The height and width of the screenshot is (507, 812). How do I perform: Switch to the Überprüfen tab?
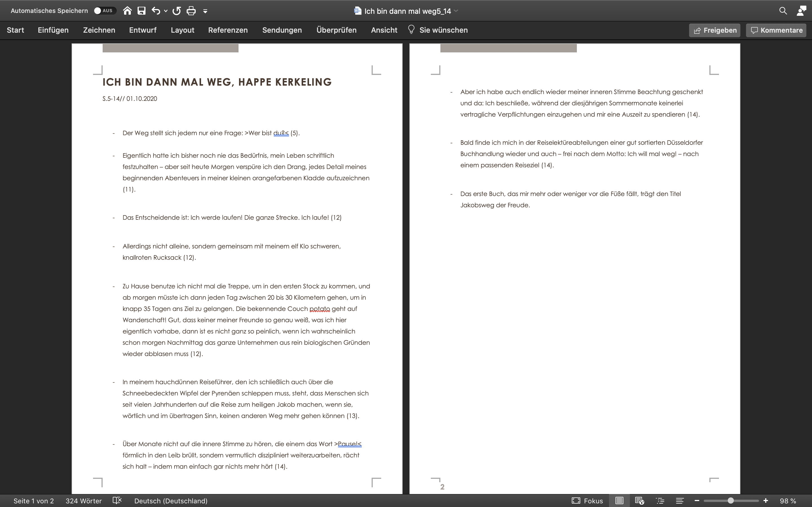336,30
